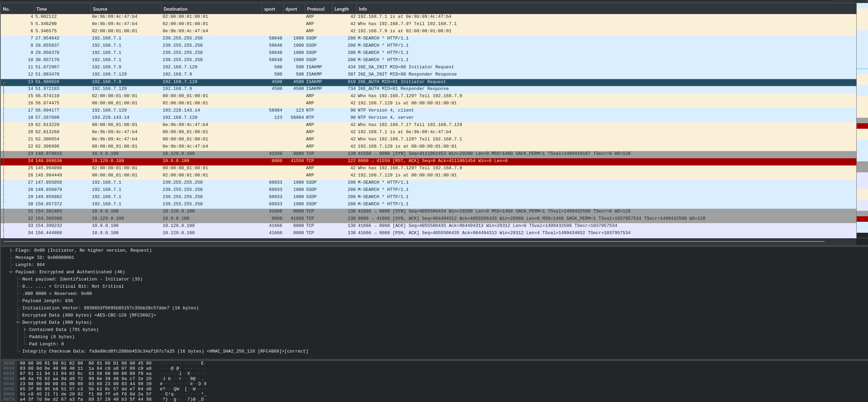This screenshot has height=402, width=868.
Task: Sort by the dport column header
Action: tap(294, 9)
